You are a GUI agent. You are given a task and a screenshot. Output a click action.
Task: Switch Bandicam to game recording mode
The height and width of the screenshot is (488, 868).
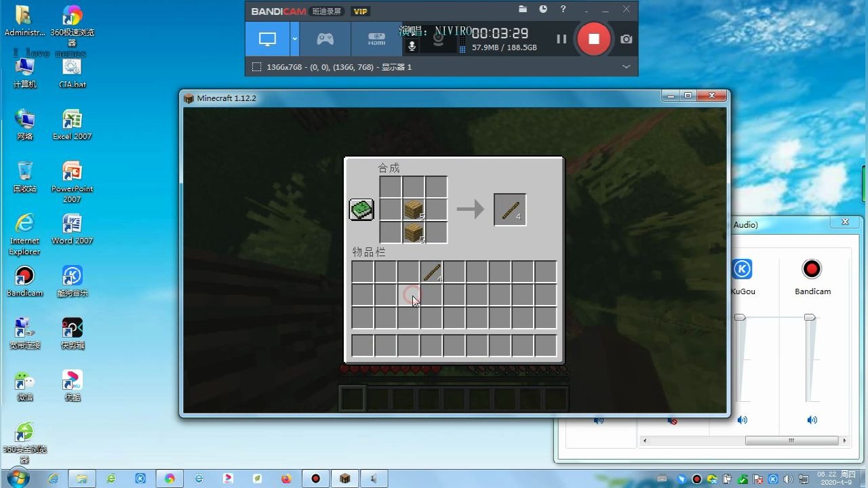pyautogui.click(x=325, y=39)
